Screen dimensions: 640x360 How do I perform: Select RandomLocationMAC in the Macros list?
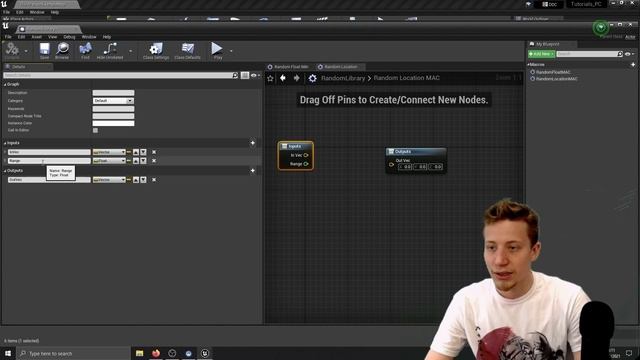[556, 79]
